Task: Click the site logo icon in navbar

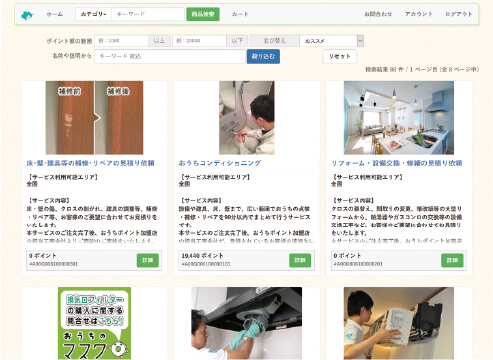Action: pos(27,15)
